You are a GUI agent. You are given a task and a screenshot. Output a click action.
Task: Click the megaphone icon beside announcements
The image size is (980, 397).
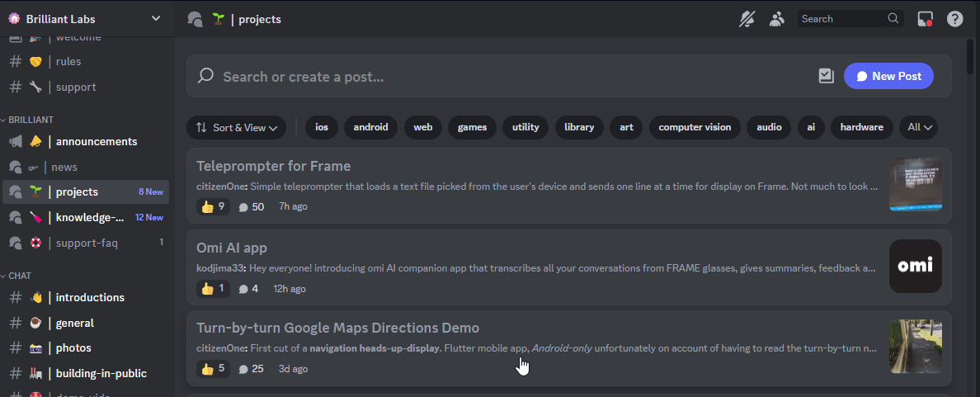click(16, 141)
